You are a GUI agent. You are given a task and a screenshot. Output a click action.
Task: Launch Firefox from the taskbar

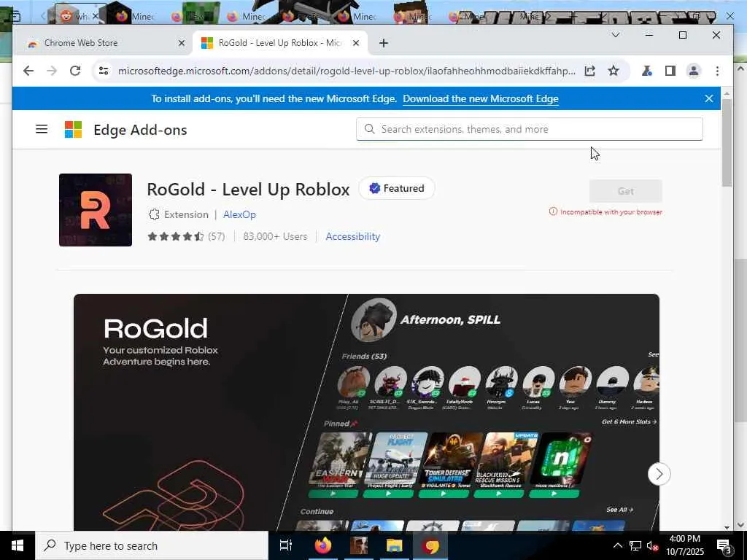pyautogui.click(x=323, y=545)
